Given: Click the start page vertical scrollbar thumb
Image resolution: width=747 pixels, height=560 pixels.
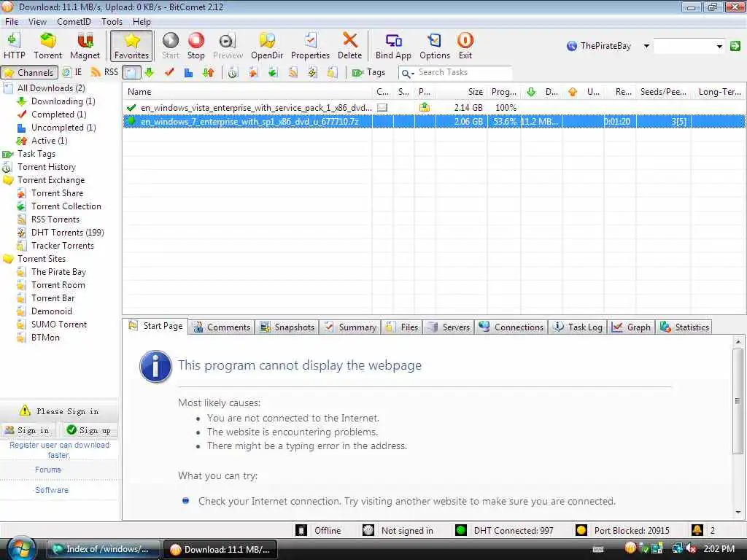Looking at the screenshot, I should coord(738,401).
